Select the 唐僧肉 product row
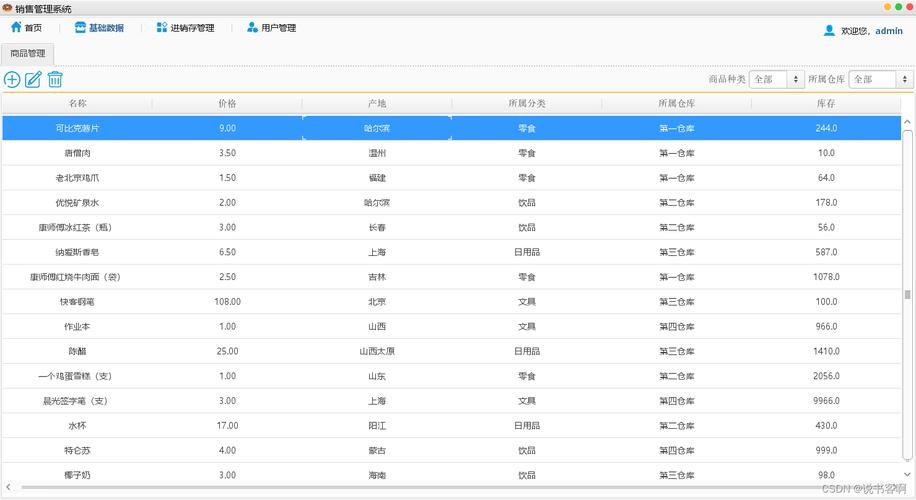Screen dimensions: 916x500 (77, 153)
